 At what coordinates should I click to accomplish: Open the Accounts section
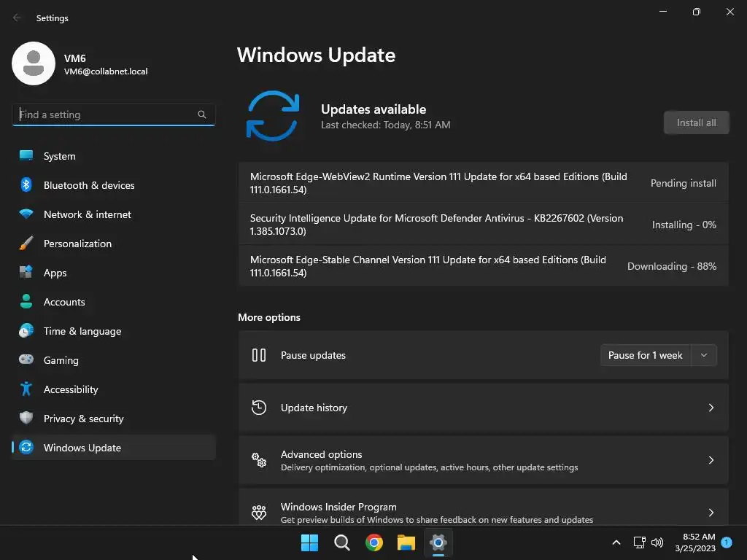pyautogui.click(x=113, y=302)
